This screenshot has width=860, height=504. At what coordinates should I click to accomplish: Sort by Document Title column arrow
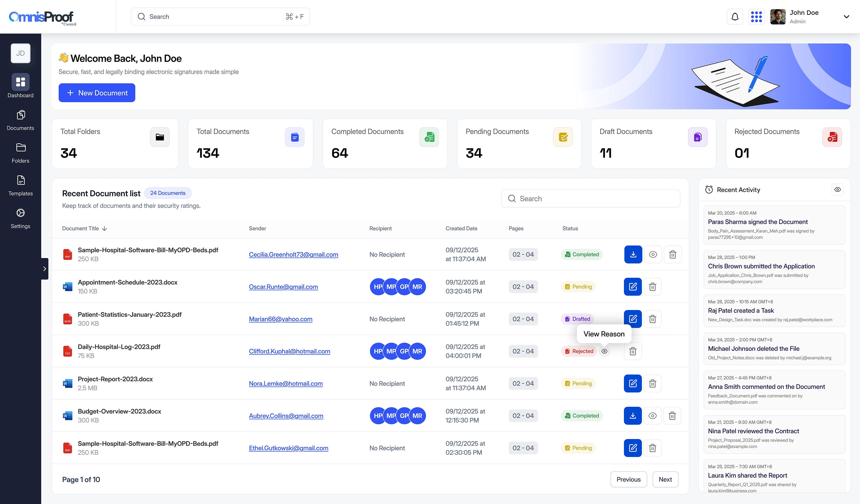104,229
